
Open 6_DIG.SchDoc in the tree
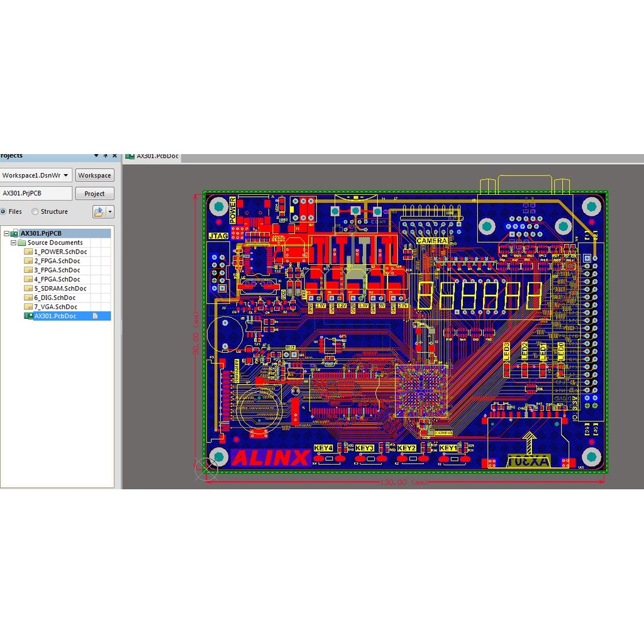(55, 297)
